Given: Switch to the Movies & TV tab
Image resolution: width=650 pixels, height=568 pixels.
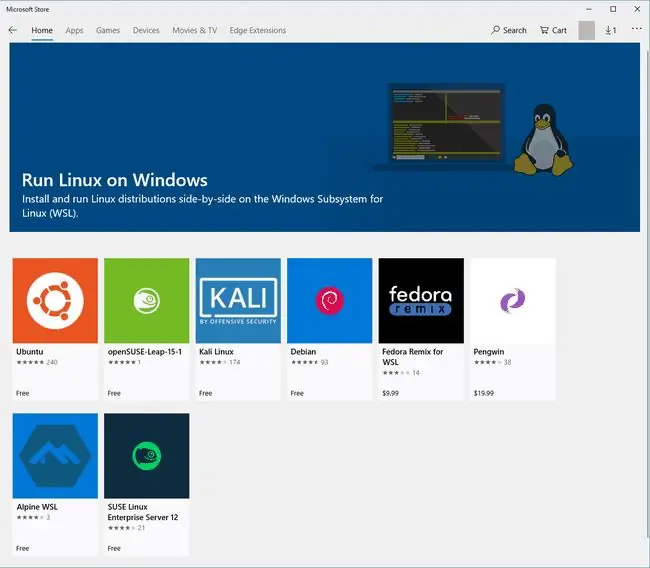Looking at the screenshot, I should tap(194, 30).
